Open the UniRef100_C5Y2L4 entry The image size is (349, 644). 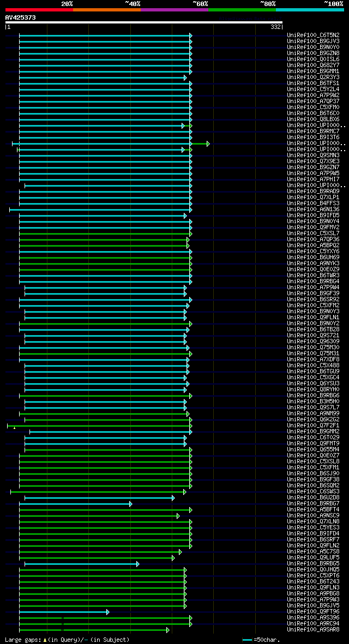[x=313, y=90]
